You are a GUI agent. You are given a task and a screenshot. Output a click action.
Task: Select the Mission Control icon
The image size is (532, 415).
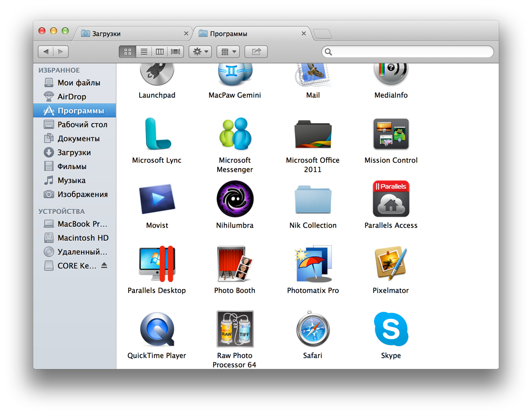pyautogui.click(x=391, y=134)
